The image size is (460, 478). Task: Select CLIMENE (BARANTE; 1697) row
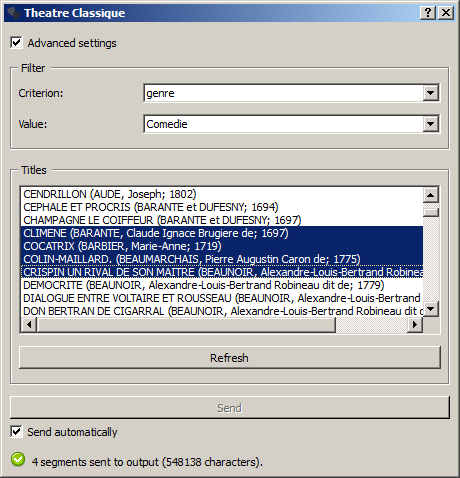coord(222,233)
